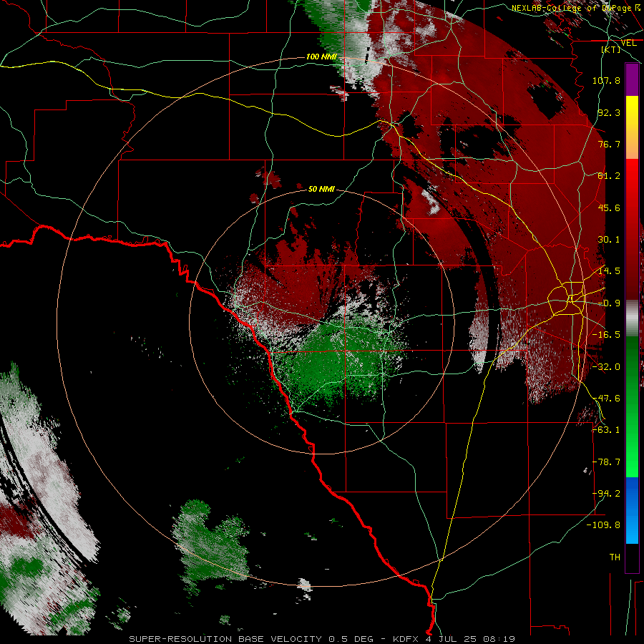Click the 61.2 value on velocity scale
The image size is (644, 644).
coord(609,176)
